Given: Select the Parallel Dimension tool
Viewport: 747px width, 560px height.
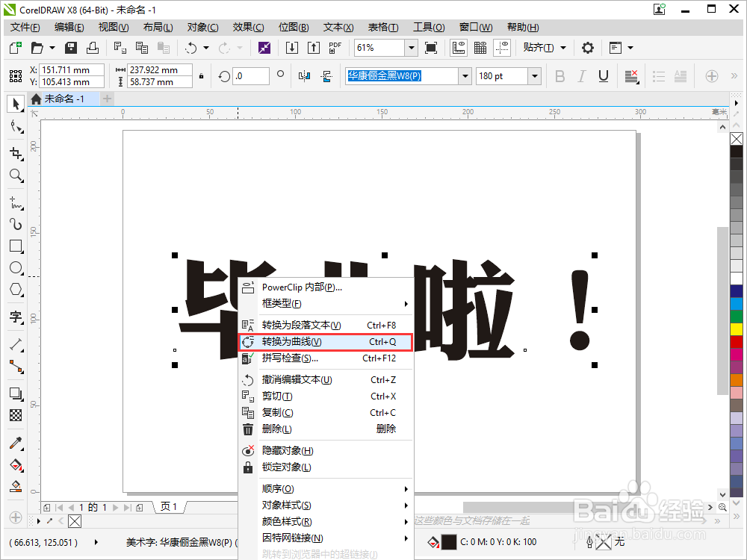Looking at the screenshot, I should (x=16, y=343).
